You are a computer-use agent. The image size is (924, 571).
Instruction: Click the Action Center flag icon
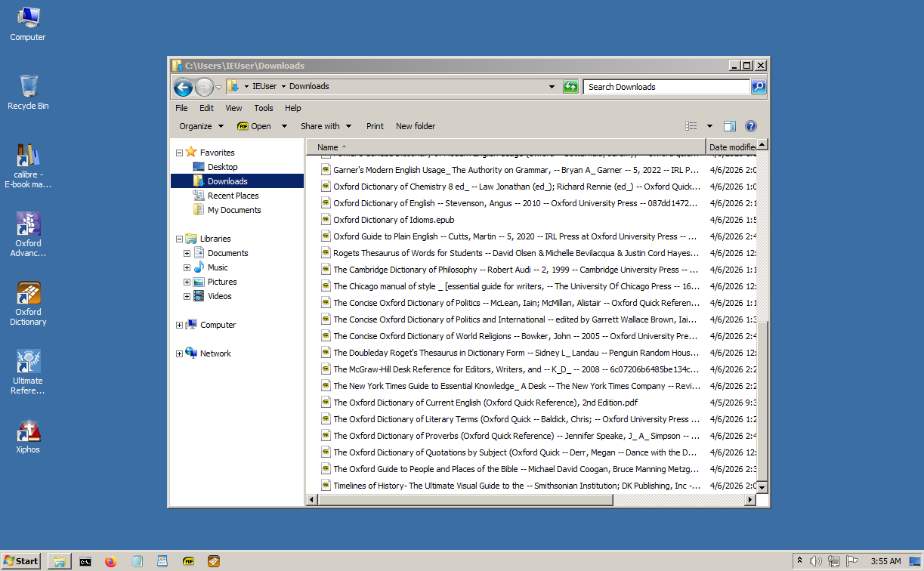click(852, 561)
